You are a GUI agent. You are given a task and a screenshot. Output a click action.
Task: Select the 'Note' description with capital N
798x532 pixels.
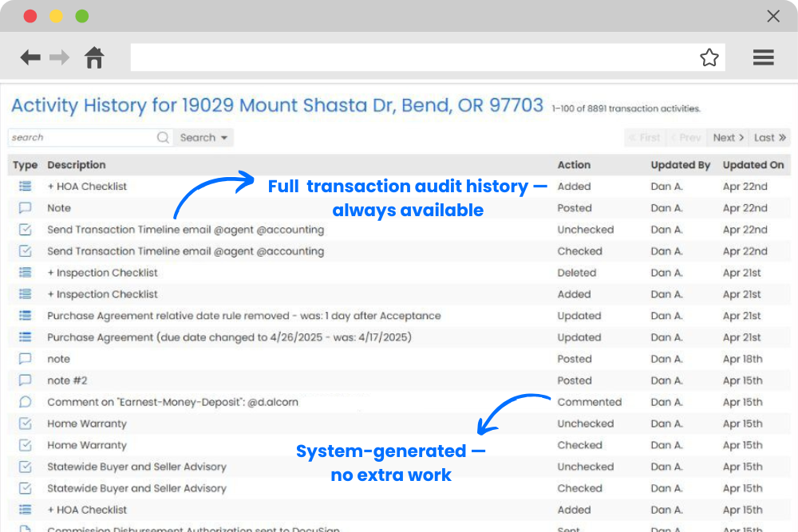pyautogui.click(x=59, y=208)
